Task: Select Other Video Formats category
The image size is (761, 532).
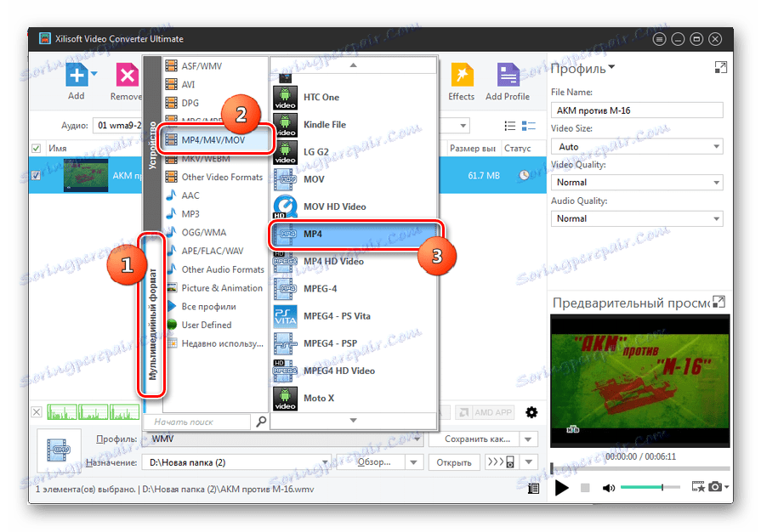Action: [x=216, y=177]
